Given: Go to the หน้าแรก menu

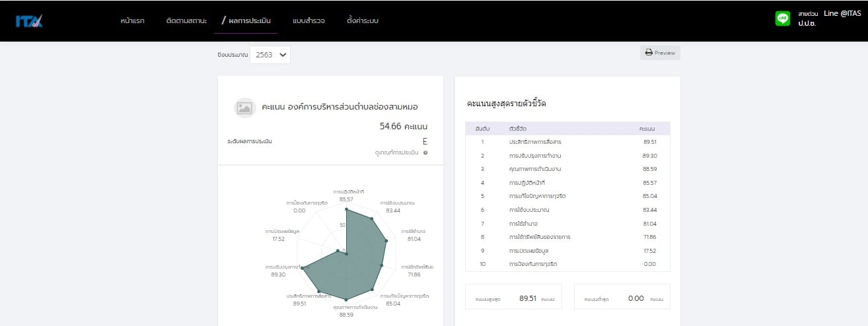Looking at the screenshot, I should [133, 20].
